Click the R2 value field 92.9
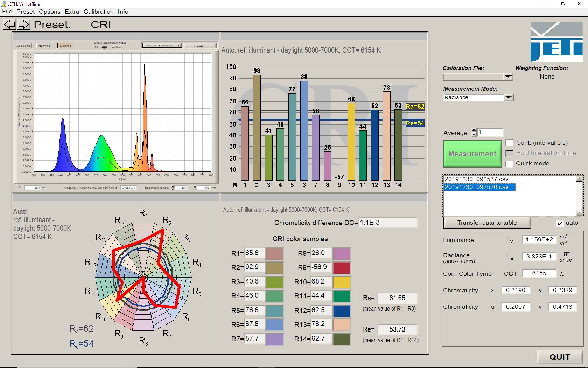The width and height of the screenshot is (588, 368). tap(254, 267)
